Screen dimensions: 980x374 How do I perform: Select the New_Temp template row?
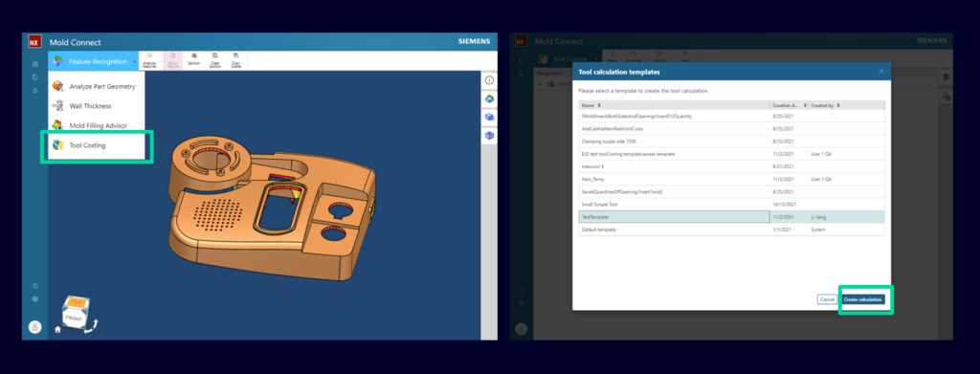[x=731, y=179]
